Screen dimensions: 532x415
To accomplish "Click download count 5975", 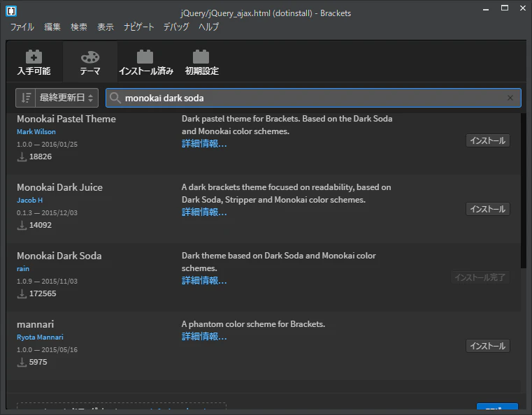I will coord(38,362).
